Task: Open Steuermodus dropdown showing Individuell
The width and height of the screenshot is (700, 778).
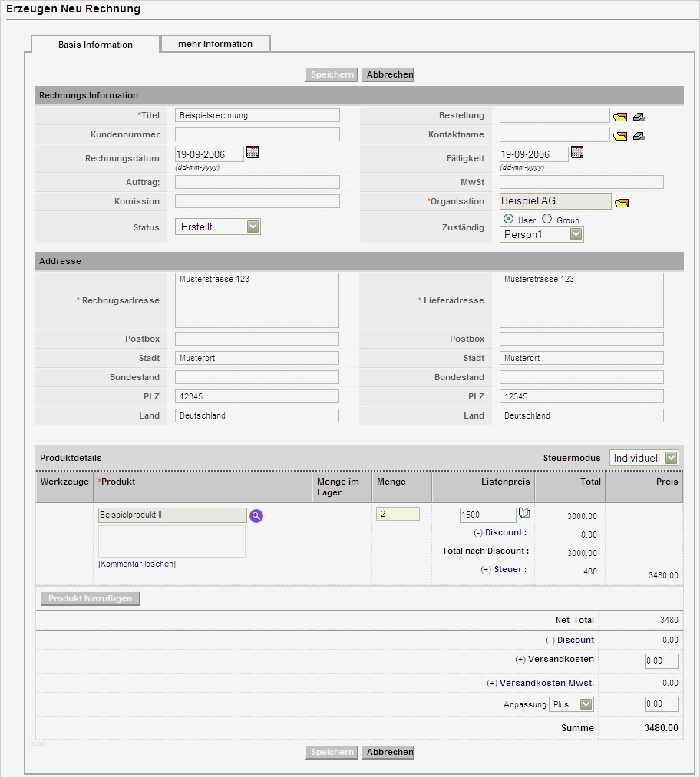Action: 643,458
